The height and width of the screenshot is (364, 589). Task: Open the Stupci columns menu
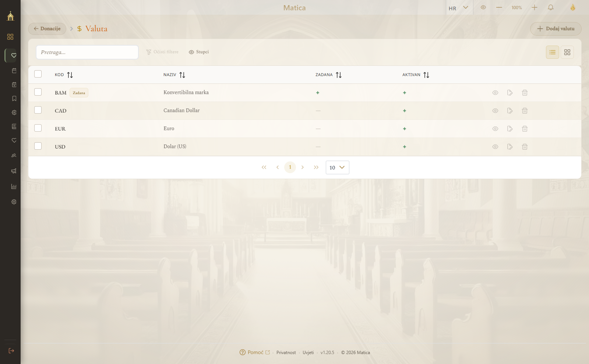[199, 52]
